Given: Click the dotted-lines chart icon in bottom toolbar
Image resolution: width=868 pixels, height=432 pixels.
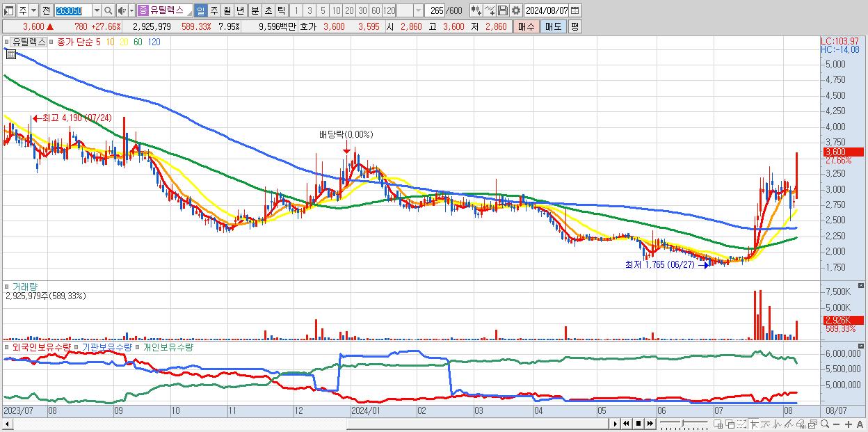Looking at the screenshot, I should coord(741,424).
